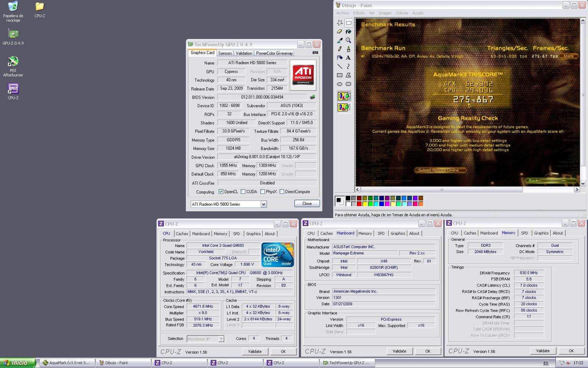Toggle the OpenCL checkbox in GPU-Z
Viewport: 588px width, 368px height.
pyautogui.click(x=221, y=192)
